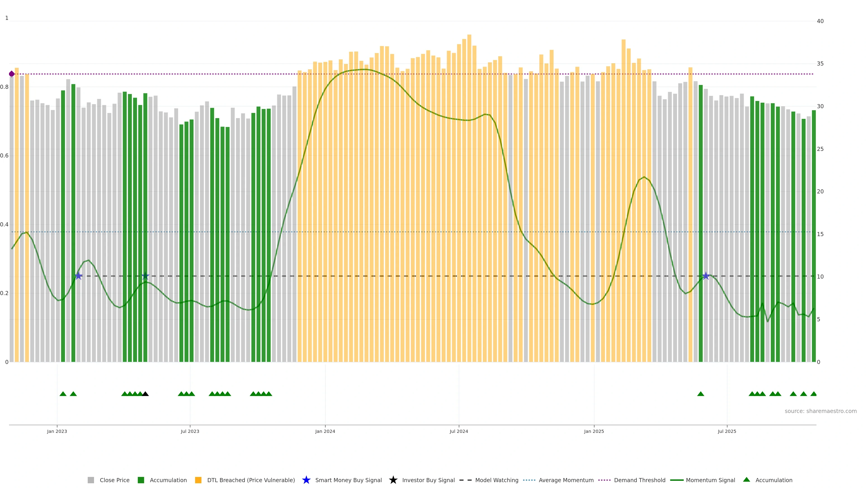Click the green Accumulation color swatch
The height and width of the screenshot is (488, 868).
click(141, 480)
